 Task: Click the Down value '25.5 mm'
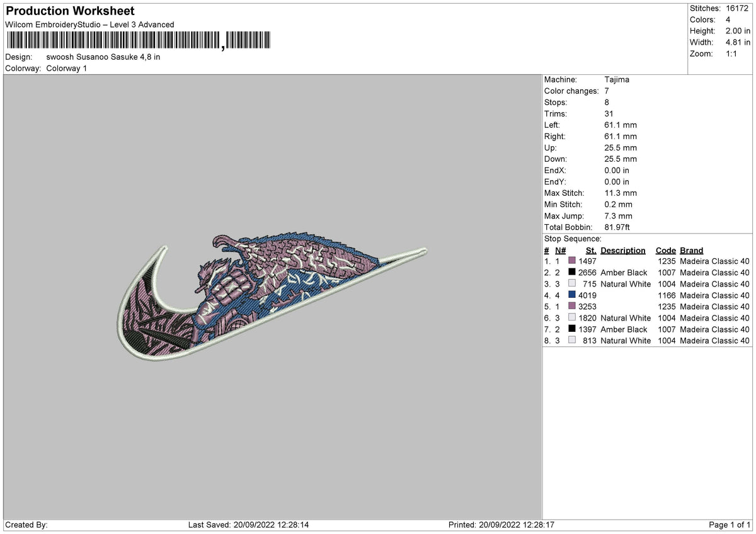(x=621, y=159)
